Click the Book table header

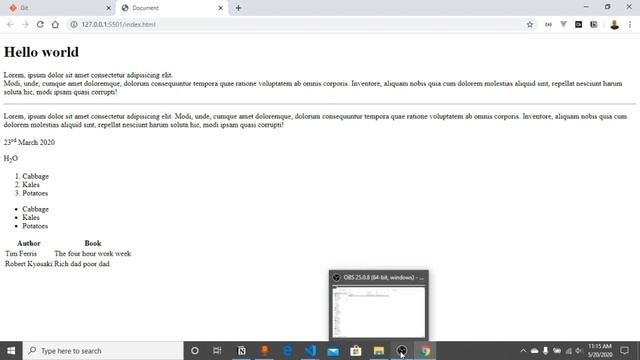[93, 243]
